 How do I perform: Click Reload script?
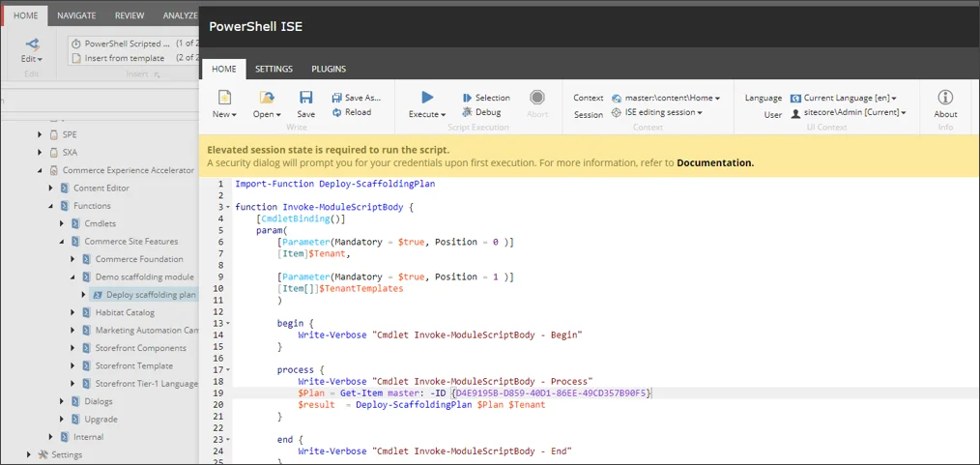click(x=352, y=112)
